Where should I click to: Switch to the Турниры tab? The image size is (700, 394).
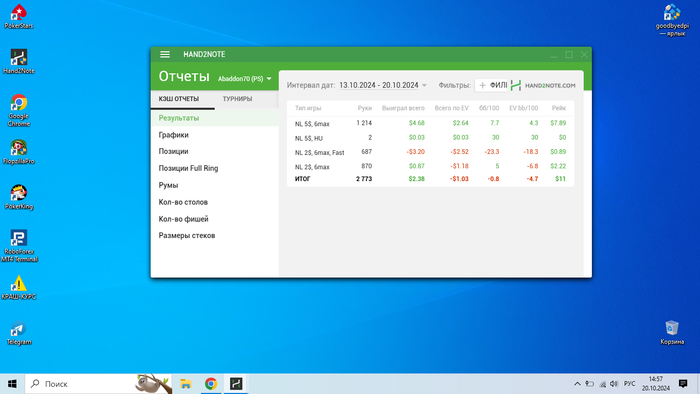point(237,99)
